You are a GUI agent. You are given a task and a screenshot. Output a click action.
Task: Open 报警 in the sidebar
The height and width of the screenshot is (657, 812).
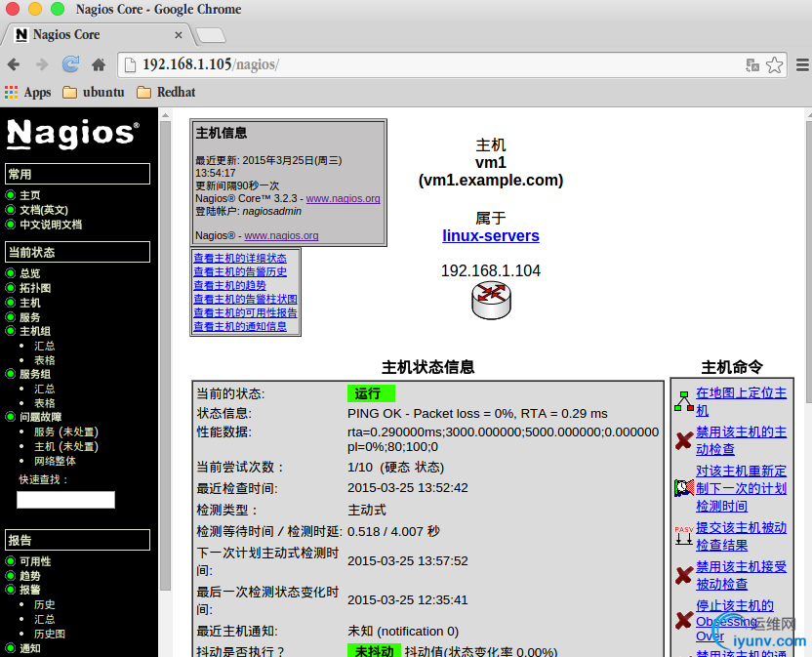point(29,590)
